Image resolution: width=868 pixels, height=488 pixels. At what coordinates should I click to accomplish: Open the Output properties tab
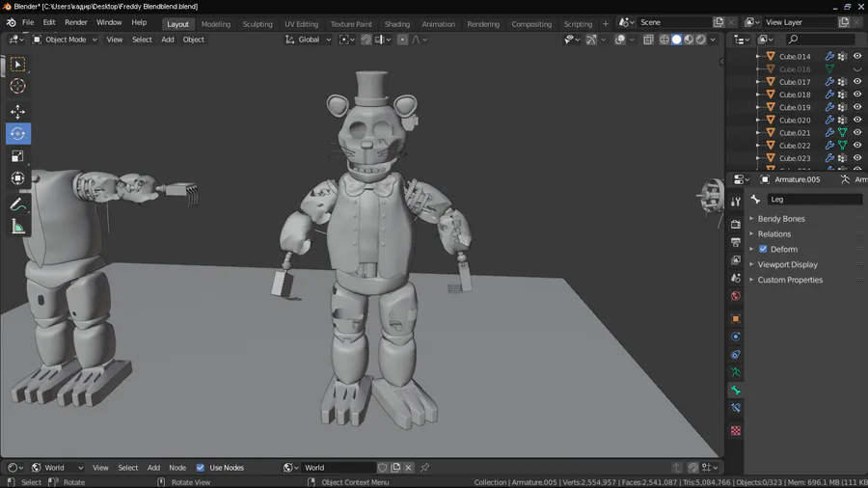click(736, 242)
